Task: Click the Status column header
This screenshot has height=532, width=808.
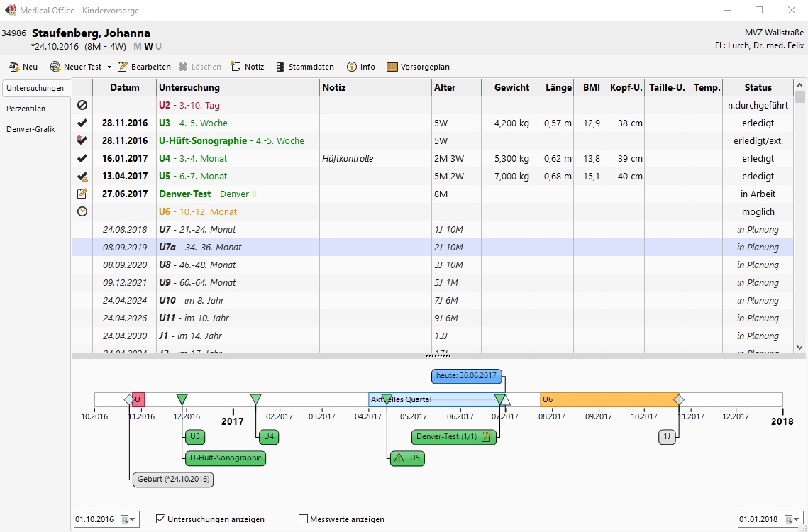Action: pos(758,88)
